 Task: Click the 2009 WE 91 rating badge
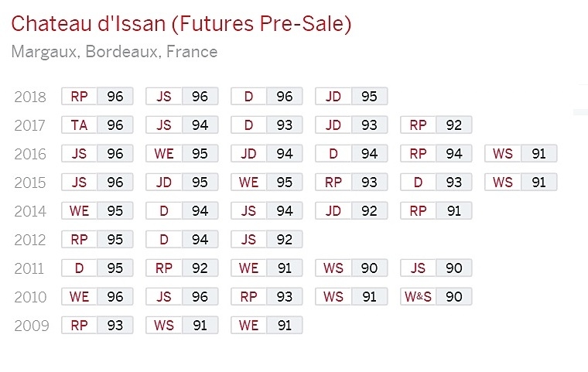[267, 326]
